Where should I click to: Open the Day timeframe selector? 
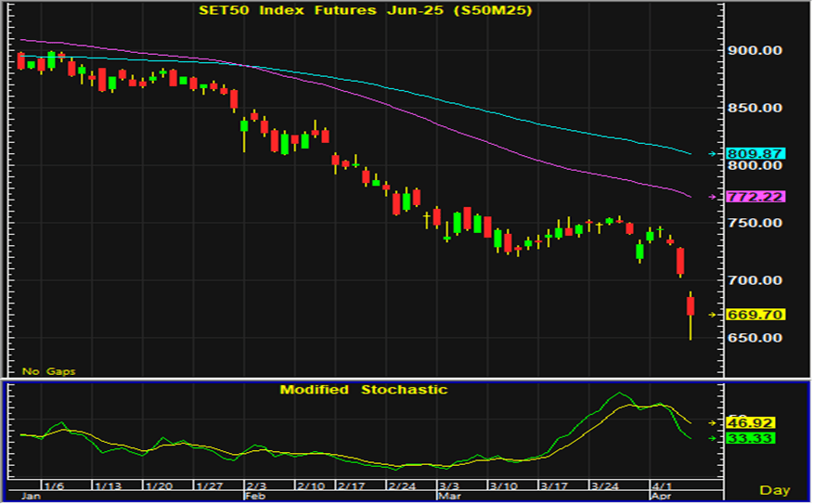coord(774,489)
